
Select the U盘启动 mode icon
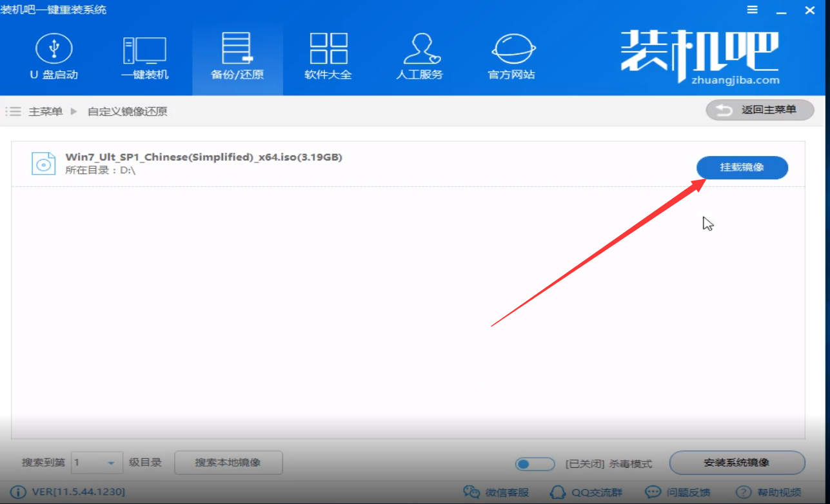pyautogui.click(x=55, y=57)
